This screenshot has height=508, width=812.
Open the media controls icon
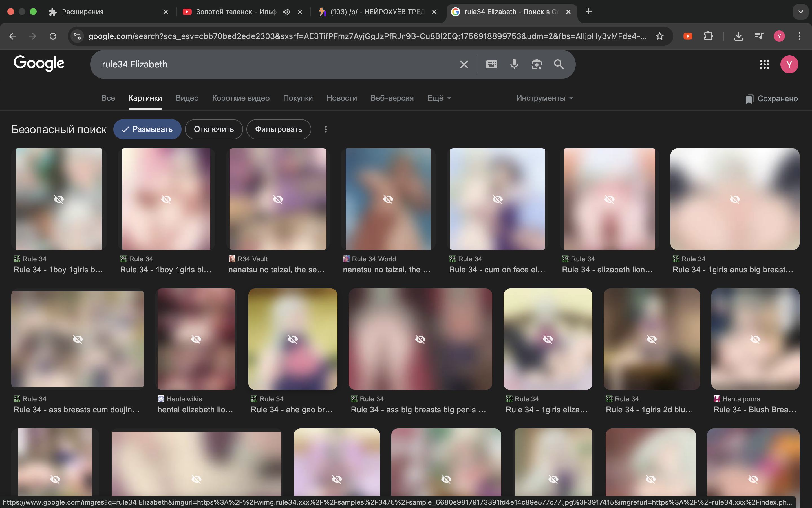(x=759, y=36)
